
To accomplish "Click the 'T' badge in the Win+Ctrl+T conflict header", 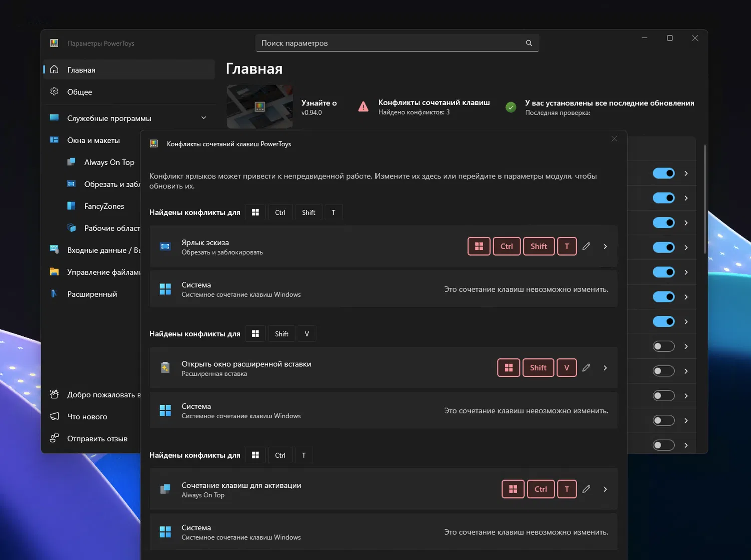I will pyautogui.click(x=304, y=455).
